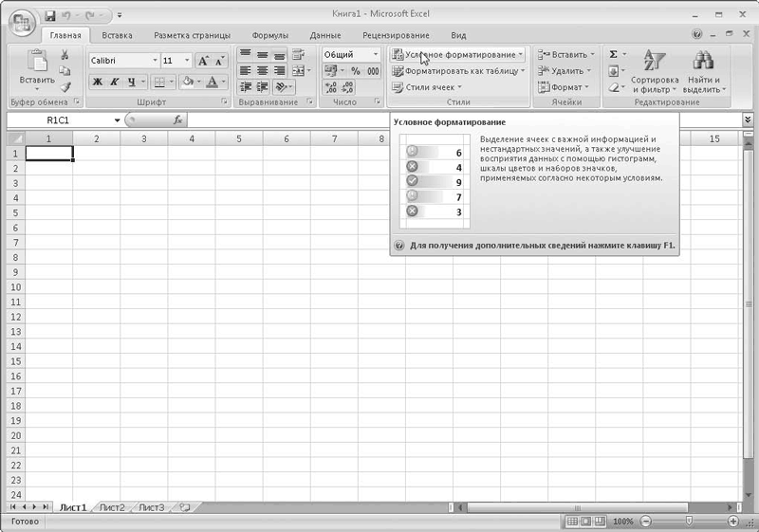Viewport: 759px width, 532px height.
Task: Click into the R1C1 name box
Action: coord(65,120)
